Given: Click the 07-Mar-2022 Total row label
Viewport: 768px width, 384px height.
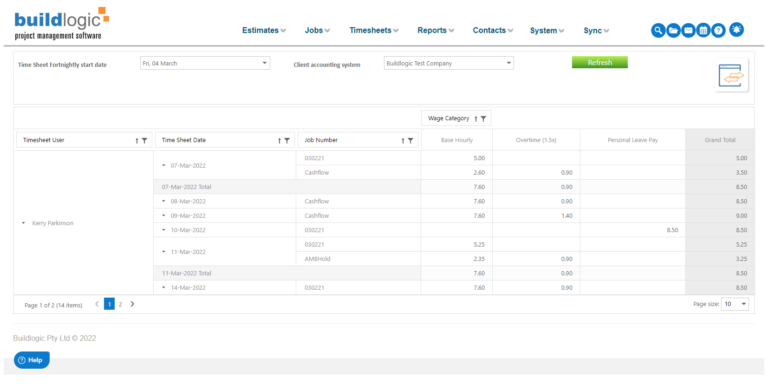Looking at the screenshot, I should 186,187.
